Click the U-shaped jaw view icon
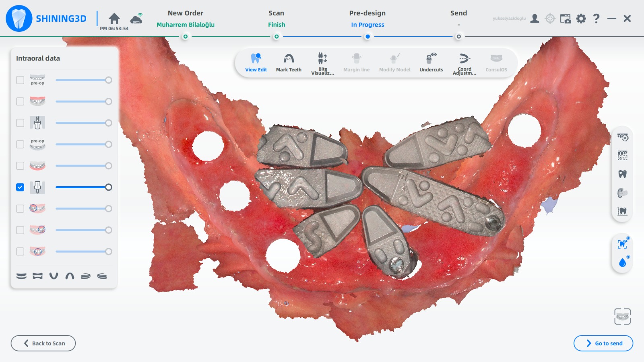Viewport: 644px width, 362px height. 54,276
